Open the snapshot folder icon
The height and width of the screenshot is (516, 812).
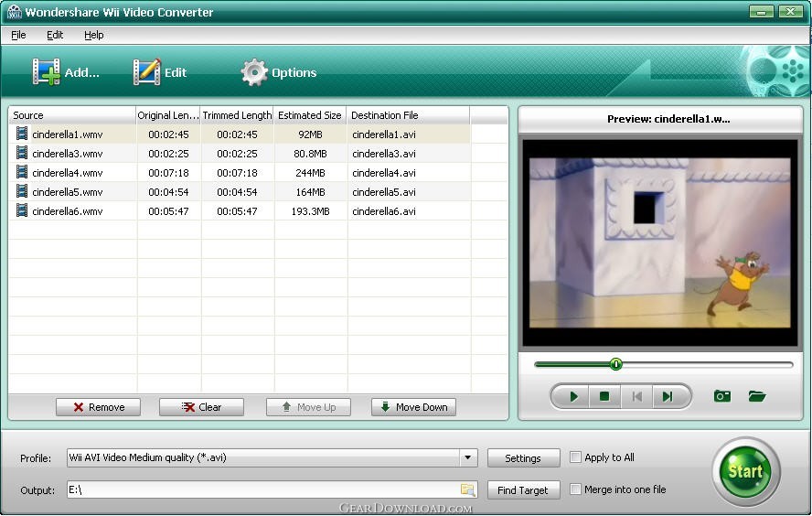tap(756, 396)
